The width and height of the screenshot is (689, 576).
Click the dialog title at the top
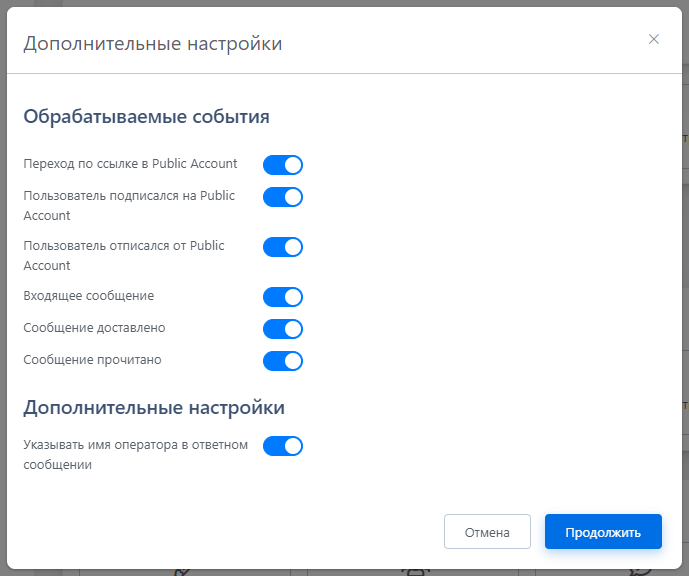[x=153, y=43]
